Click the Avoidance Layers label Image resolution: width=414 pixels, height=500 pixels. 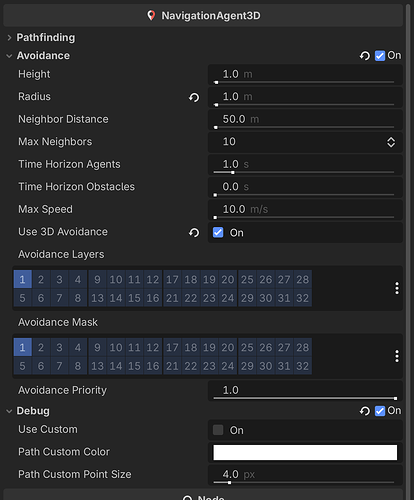pos(61,255)
